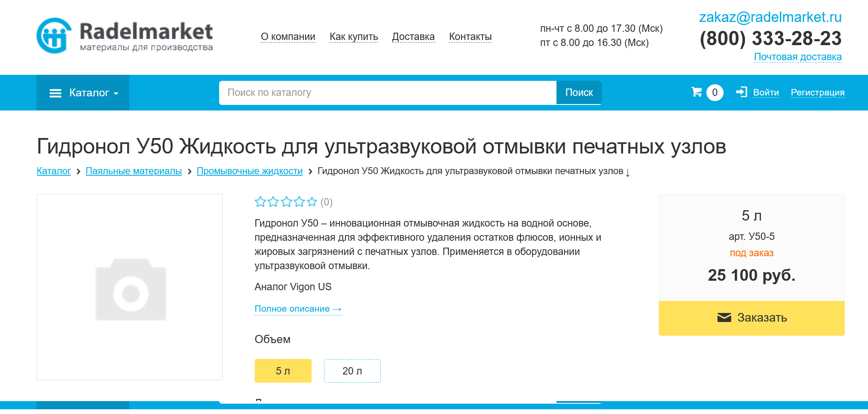Open the Регистрация link

click(x=818, y=92)
